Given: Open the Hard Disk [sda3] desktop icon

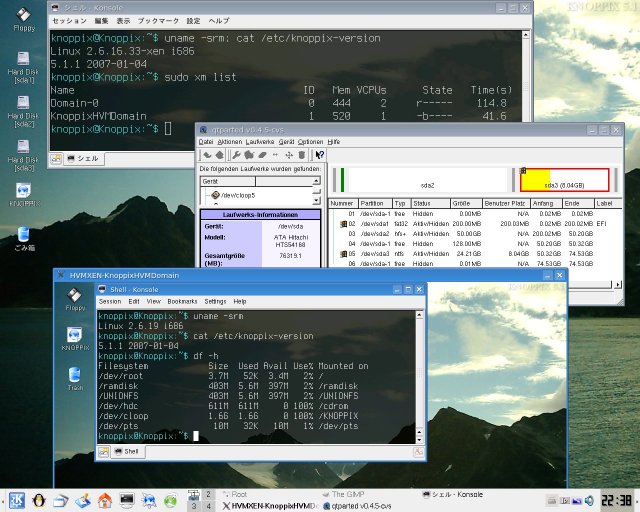Looking at the screenshot, I should click(x=23, y=155).
